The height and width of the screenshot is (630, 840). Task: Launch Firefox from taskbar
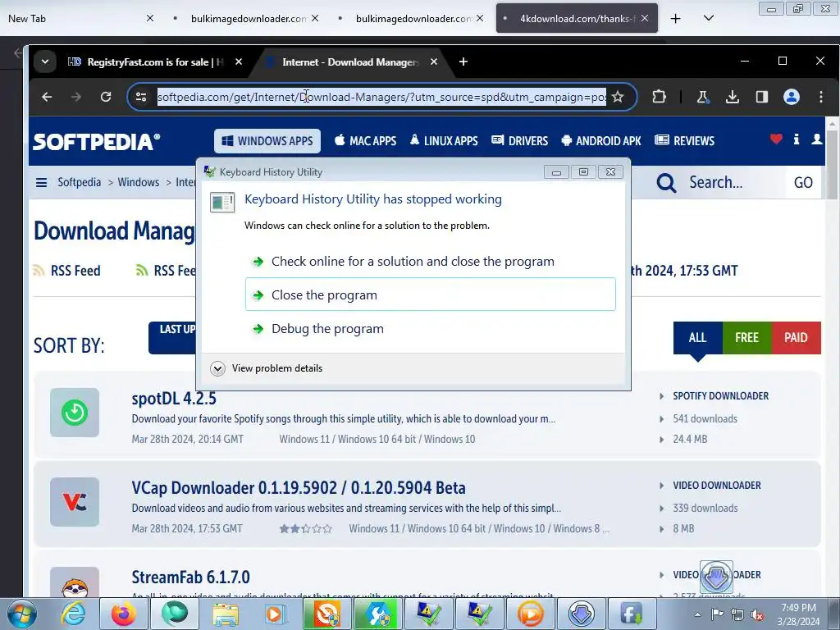pyautogui.click(x=123, y=614)
